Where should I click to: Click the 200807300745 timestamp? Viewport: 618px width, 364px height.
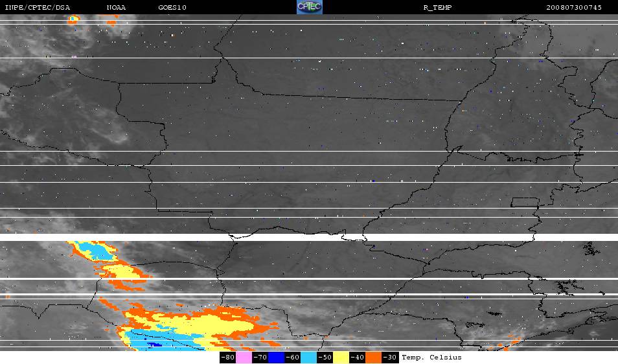tap(574, 8)
